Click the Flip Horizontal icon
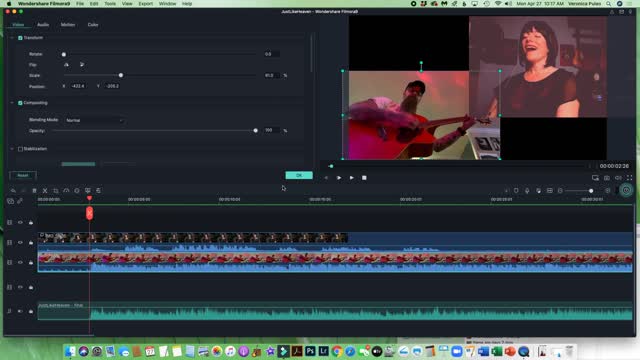Image resolution: width=640 pixels, height=360 pixels. [x=66, y=64]
